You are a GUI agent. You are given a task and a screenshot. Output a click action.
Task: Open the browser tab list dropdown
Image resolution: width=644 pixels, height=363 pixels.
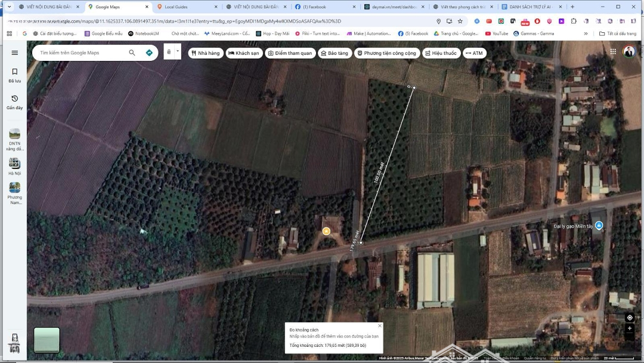click(9, 7)
